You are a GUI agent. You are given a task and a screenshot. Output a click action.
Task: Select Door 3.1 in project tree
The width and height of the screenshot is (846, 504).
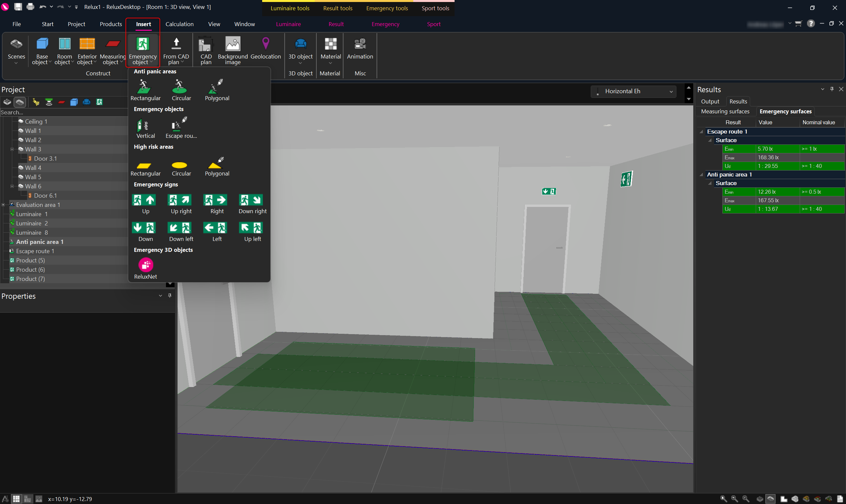pyautogui.click(x=45, y=159)
